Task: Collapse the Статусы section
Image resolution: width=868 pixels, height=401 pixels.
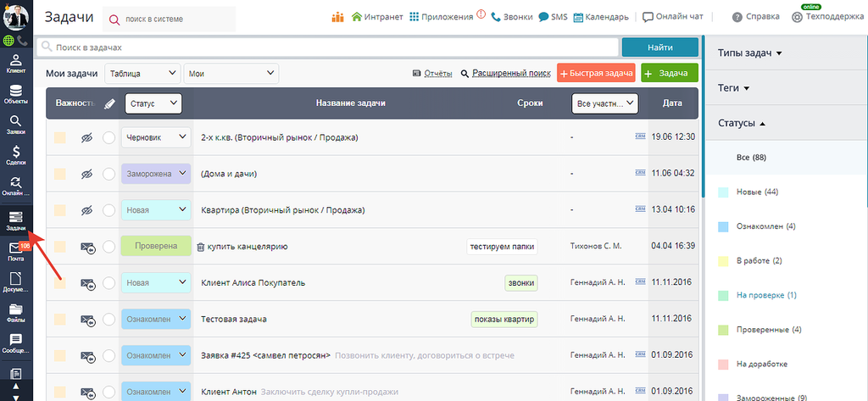Action: pos(742,123)
